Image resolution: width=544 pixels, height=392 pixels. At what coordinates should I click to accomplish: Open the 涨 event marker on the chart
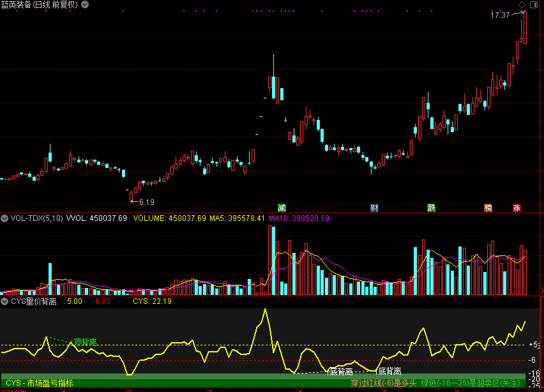pos(517,207)
